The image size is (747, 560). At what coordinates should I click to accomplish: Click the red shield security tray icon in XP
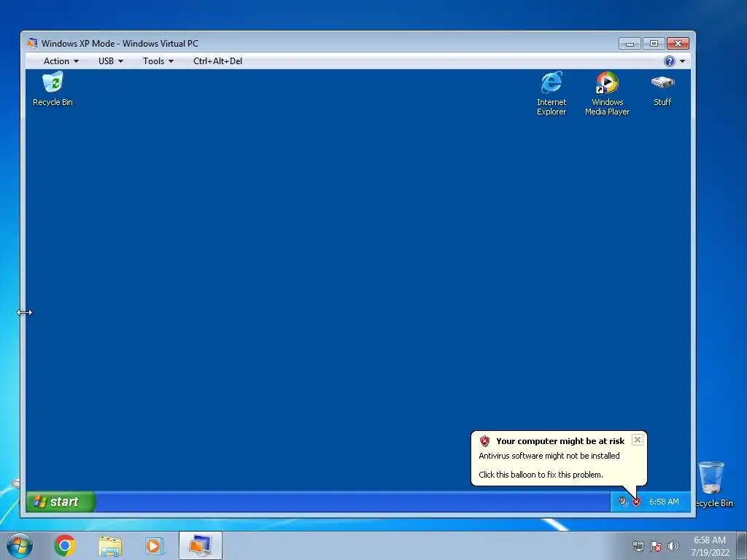pyautogui.click(x=636, y=502)
